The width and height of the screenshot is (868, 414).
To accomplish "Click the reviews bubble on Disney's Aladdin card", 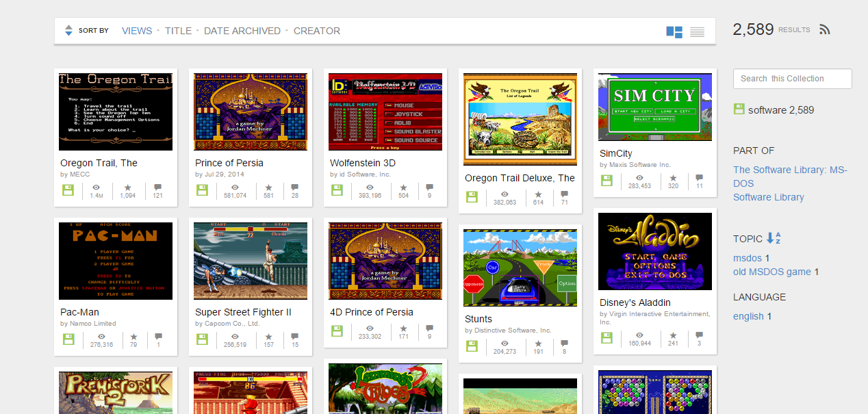I will click(700, 335).
